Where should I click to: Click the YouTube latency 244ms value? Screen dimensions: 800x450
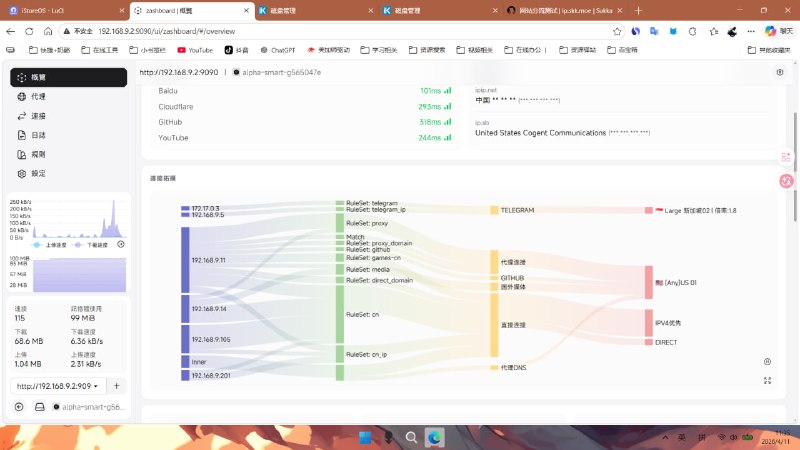click(429, 138)
